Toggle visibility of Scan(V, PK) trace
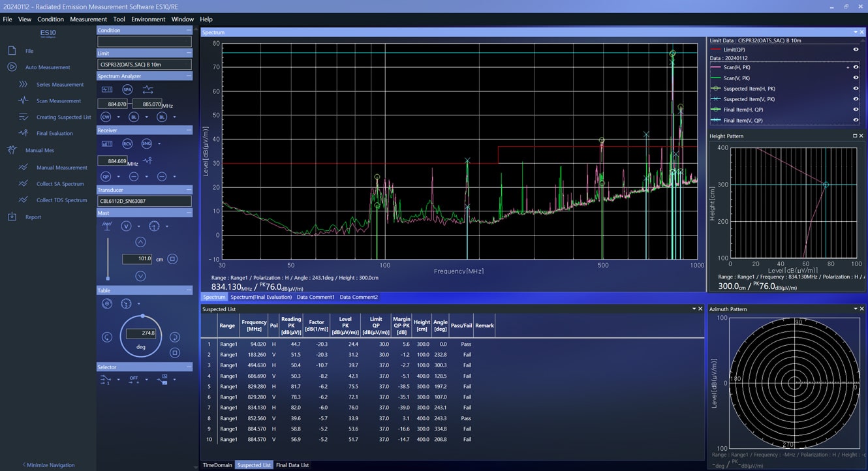The image size is (868, 471). (856, 78)
